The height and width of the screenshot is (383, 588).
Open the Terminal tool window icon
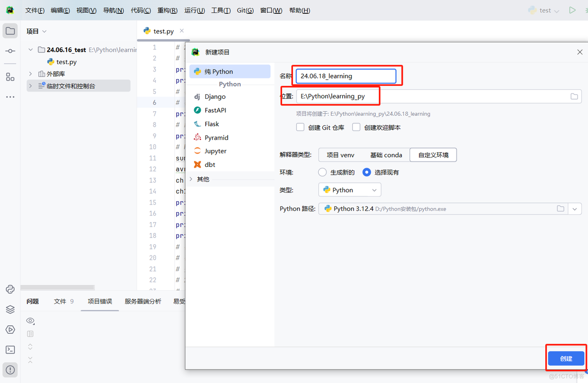[x=10, y=350]
